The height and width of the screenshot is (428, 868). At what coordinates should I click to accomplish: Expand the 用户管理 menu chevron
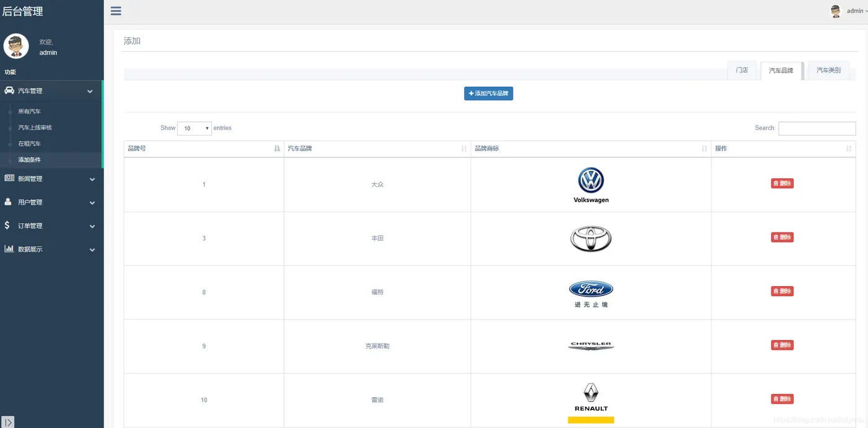[92, 203]
